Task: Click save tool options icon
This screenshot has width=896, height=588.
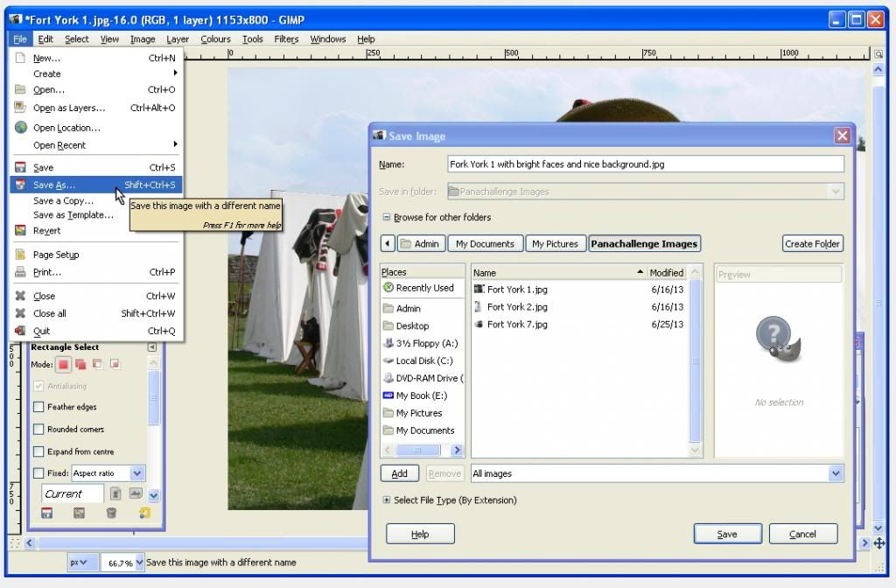Action: coord(47,513)
